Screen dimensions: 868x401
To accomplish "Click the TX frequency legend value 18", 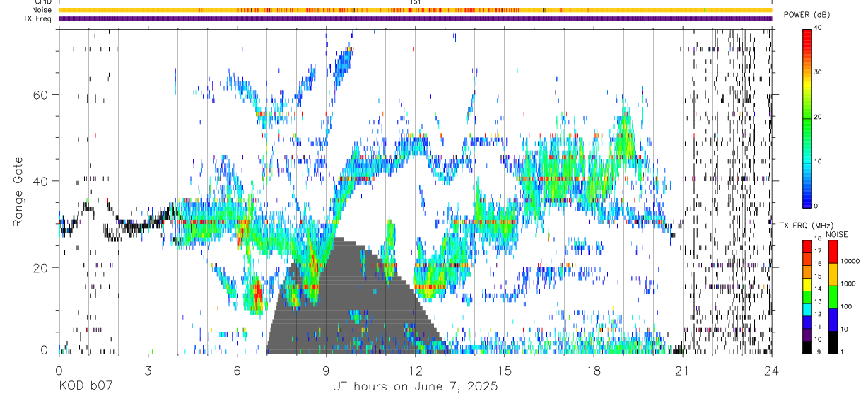I will tap(819, 240).
